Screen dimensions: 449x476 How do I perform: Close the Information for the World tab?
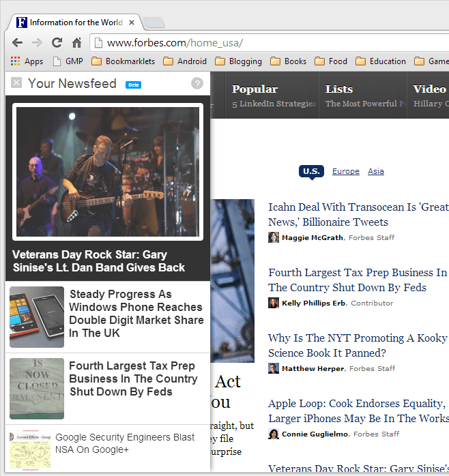[x=132, y=23]
